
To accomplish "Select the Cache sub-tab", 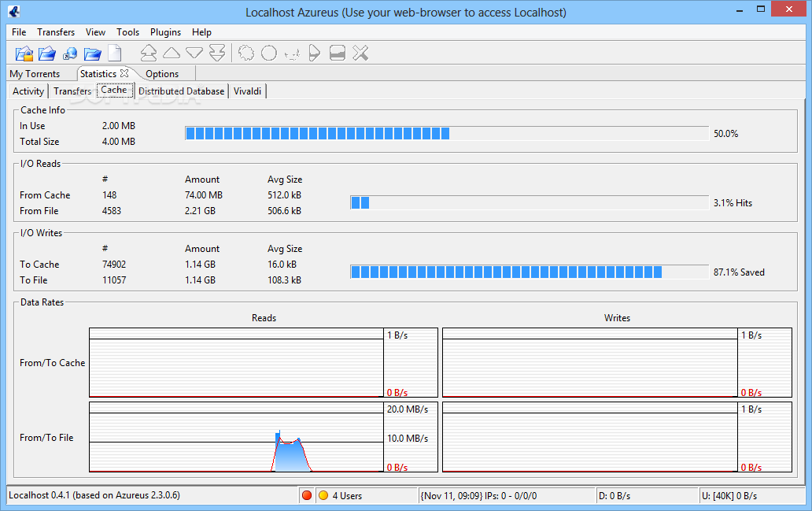I will coord(114,91).
